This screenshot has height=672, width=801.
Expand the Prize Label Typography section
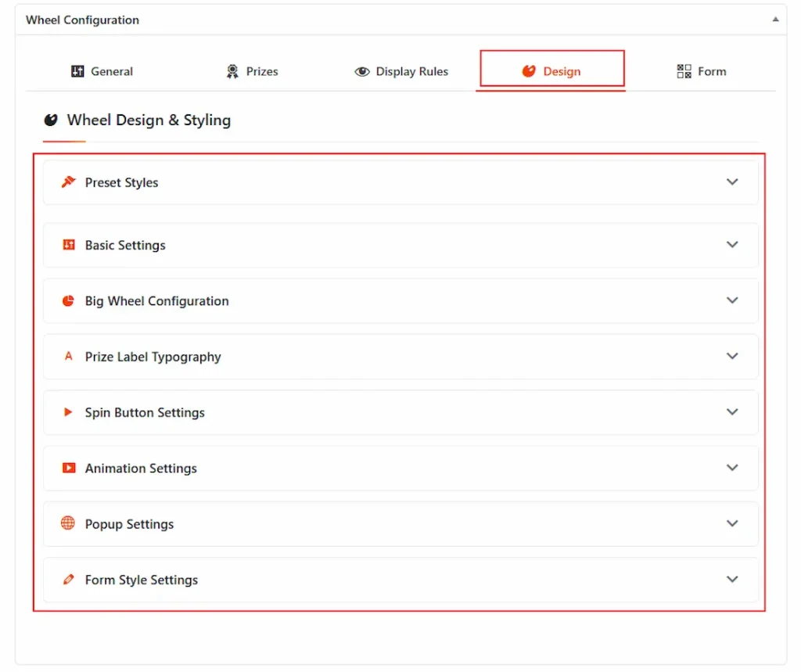[x=732, y=356]
